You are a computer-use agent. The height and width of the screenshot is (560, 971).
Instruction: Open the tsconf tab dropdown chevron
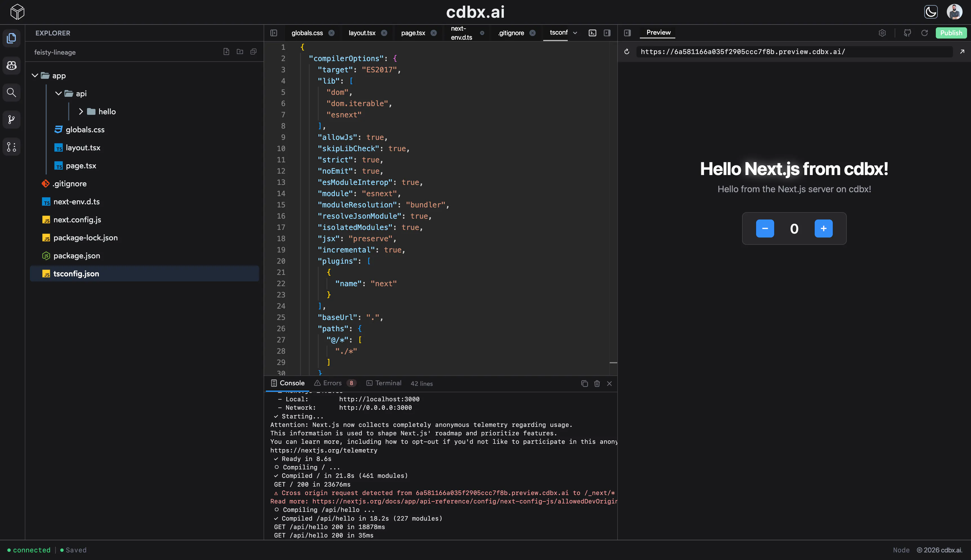tap(575, 33)
